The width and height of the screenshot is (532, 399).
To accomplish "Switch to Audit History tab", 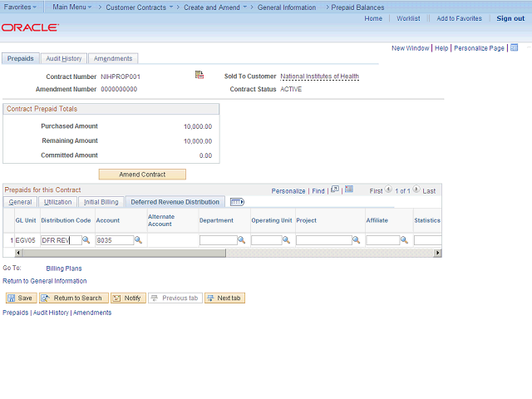I will 64,58.
